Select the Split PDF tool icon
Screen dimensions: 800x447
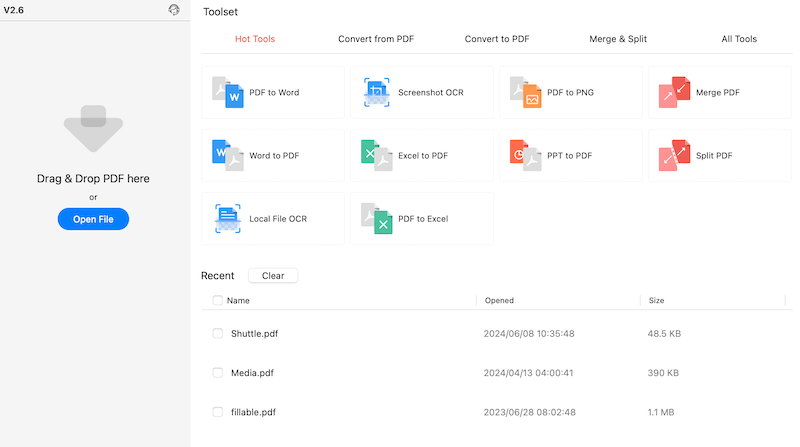click(x=674, y=156)
